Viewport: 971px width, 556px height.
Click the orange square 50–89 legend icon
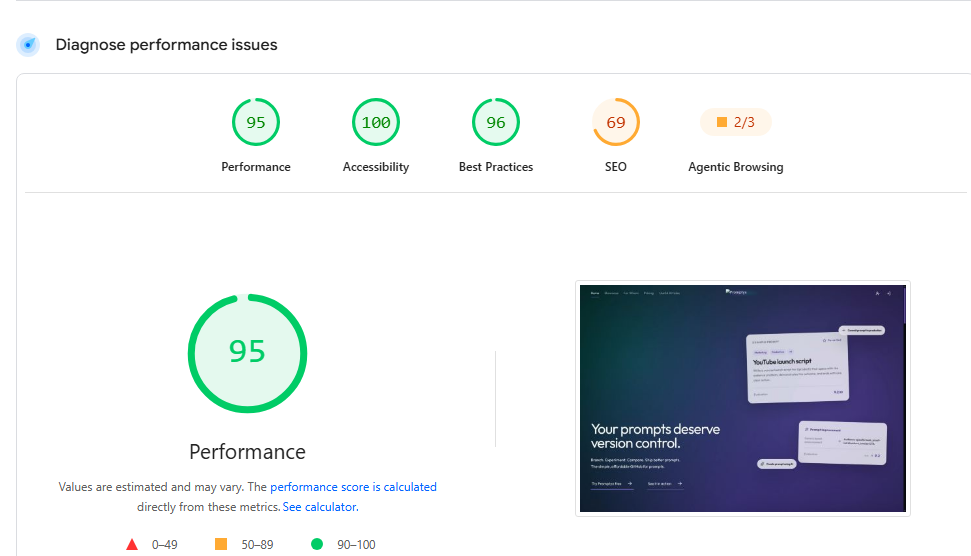point(220,544)
